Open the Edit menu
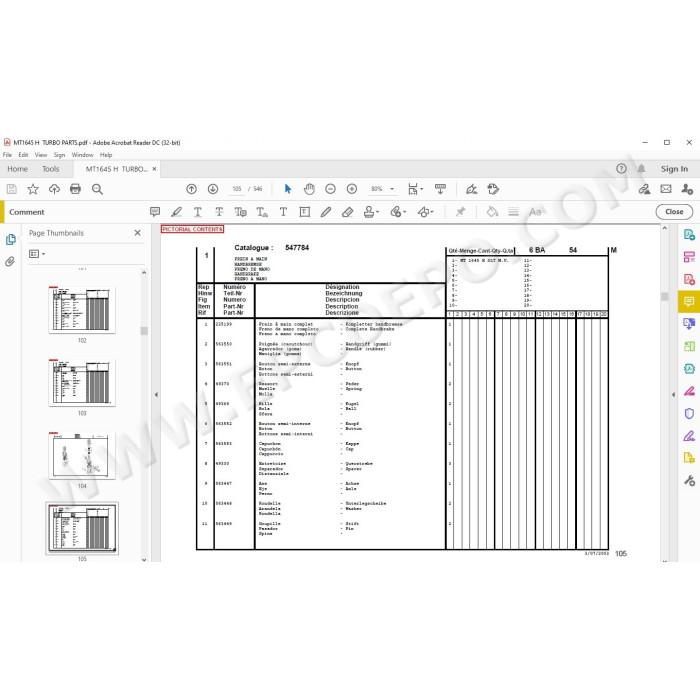Image resolution: width=700 pixels, height=700 pixels. pyautogui.click(x=23, y=155)
